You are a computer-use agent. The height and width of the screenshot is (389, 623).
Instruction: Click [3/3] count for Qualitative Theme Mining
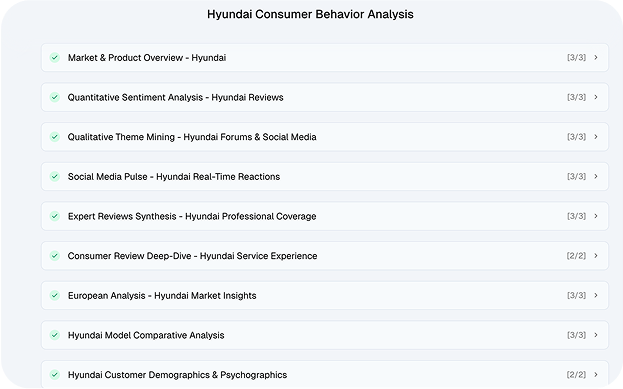click(577, 137)
